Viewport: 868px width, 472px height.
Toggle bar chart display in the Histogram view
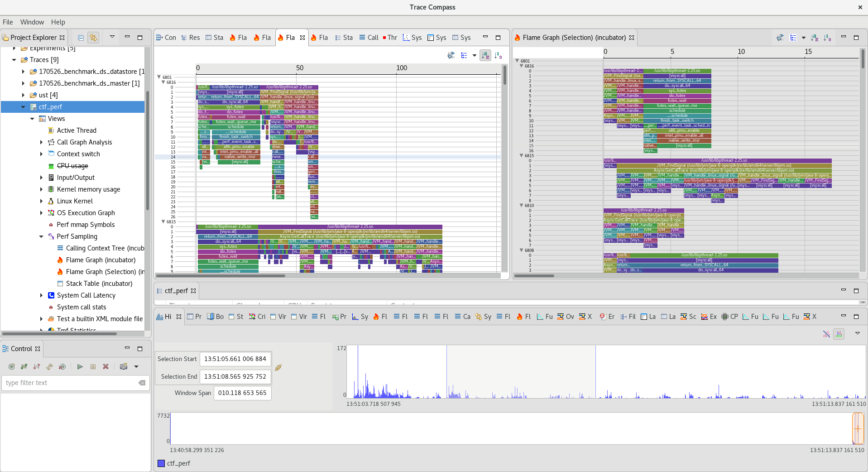pyautogui.click(x=839, y=335)
